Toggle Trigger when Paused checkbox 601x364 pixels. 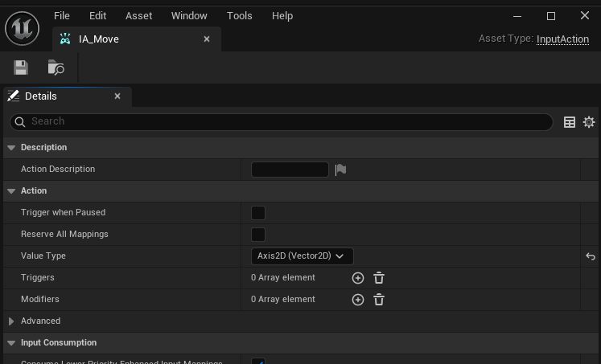click(x=258, y=213)
